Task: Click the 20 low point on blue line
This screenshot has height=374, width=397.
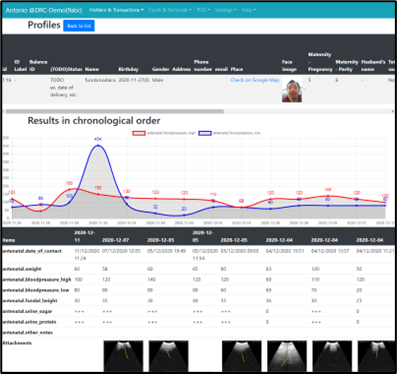Action: [x=184, y=215]
